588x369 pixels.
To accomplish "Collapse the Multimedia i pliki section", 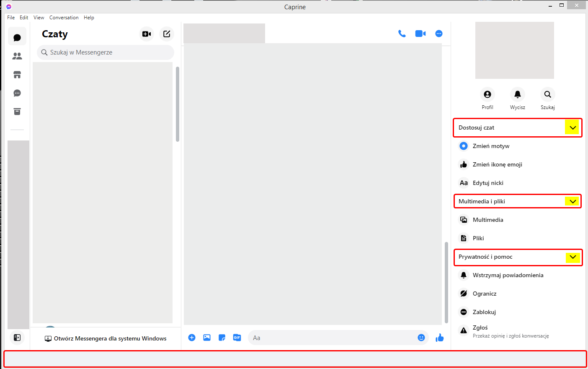I will tap(572, 201).
